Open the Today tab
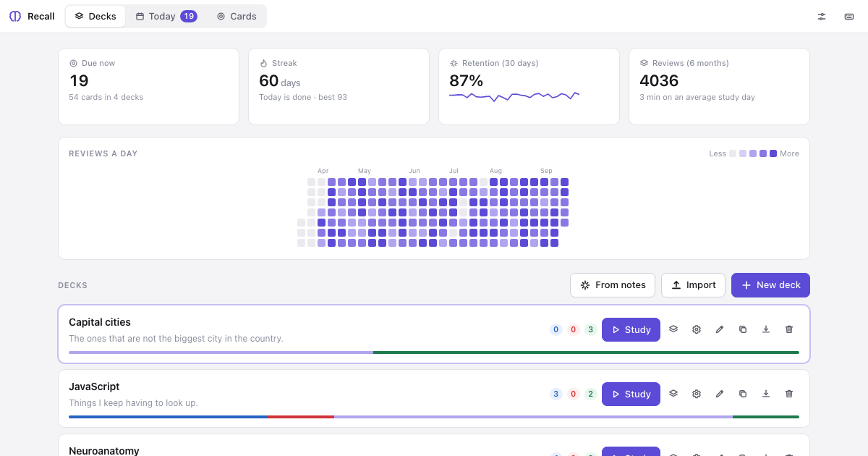Screen dimensions: 868x456 click(166, 17)
